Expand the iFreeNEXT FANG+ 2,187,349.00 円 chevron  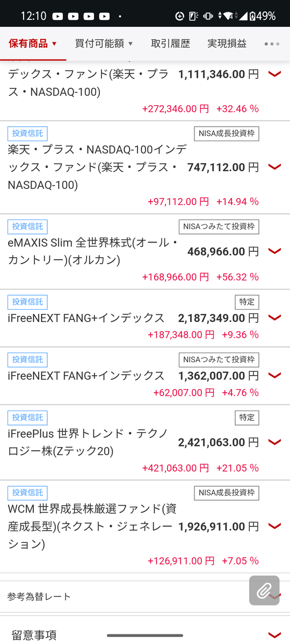click(274, 318)
